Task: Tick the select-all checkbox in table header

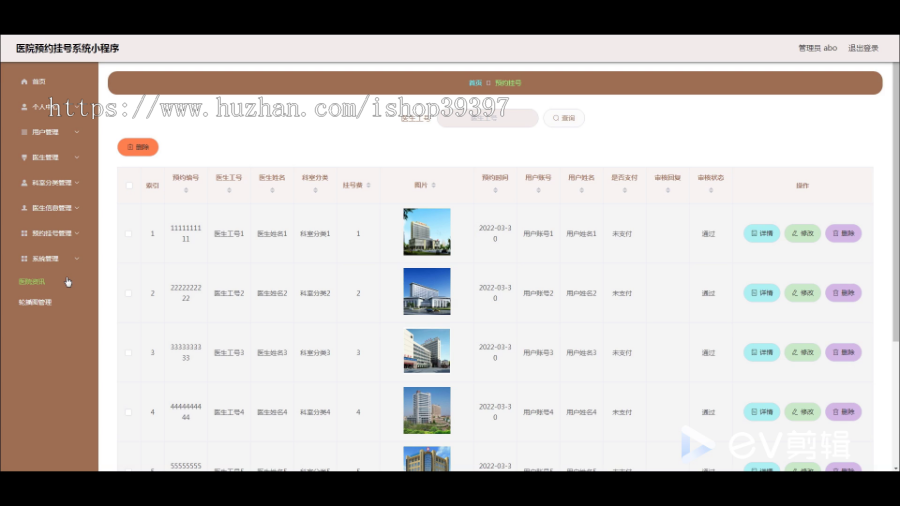Action: point(129,185)
